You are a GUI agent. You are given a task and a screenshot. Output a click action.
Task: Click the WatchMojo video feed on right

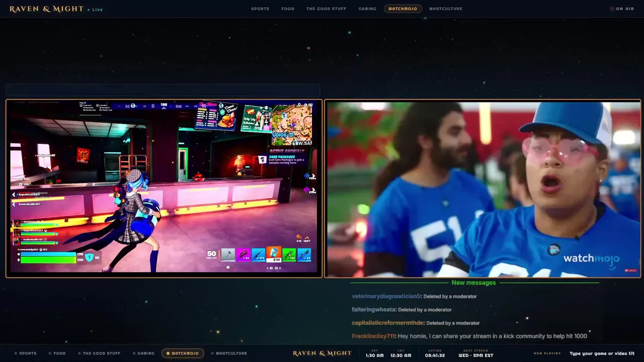click(483, 188)
